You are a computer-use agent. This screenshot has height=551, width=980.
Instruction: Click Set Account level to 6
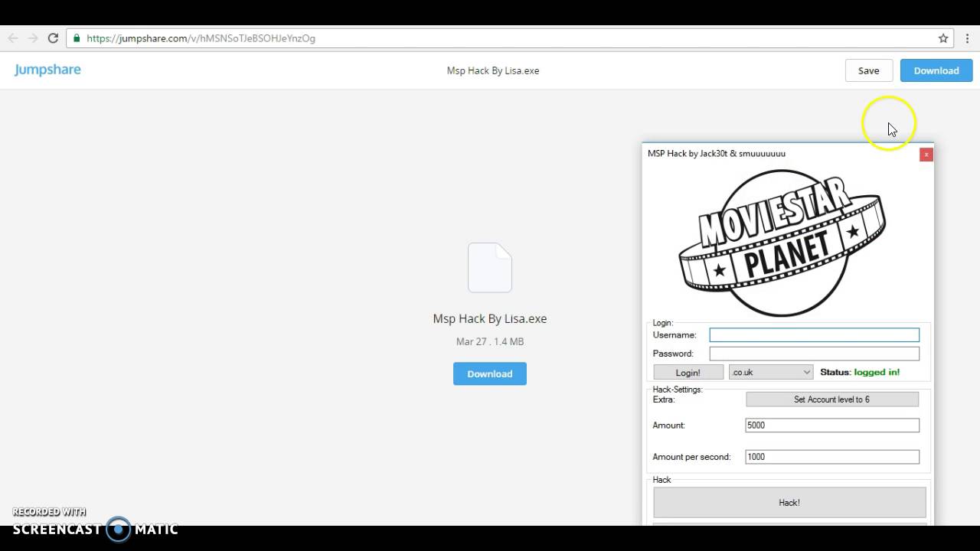832,399
